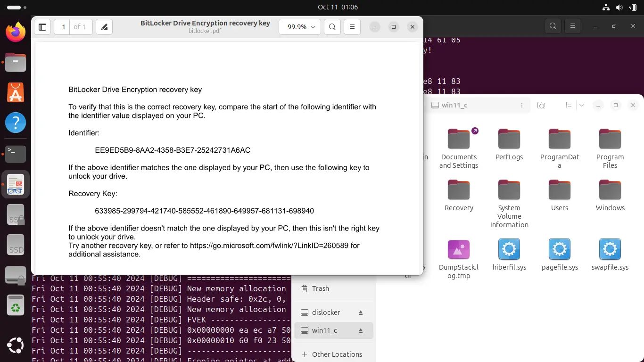Open the system volume and power menu
This screenshot has height=362, width=644.
(619, 8)
